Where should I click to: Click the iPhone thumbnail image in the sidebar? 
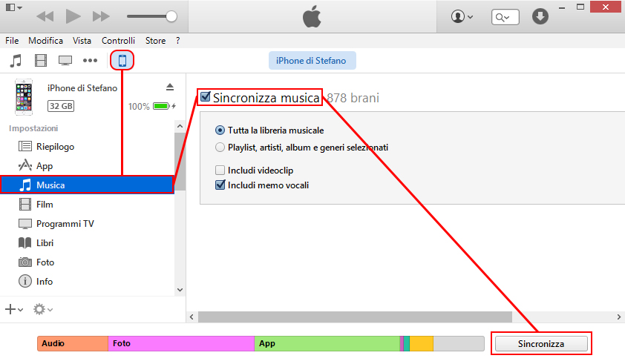pos(24,97)
